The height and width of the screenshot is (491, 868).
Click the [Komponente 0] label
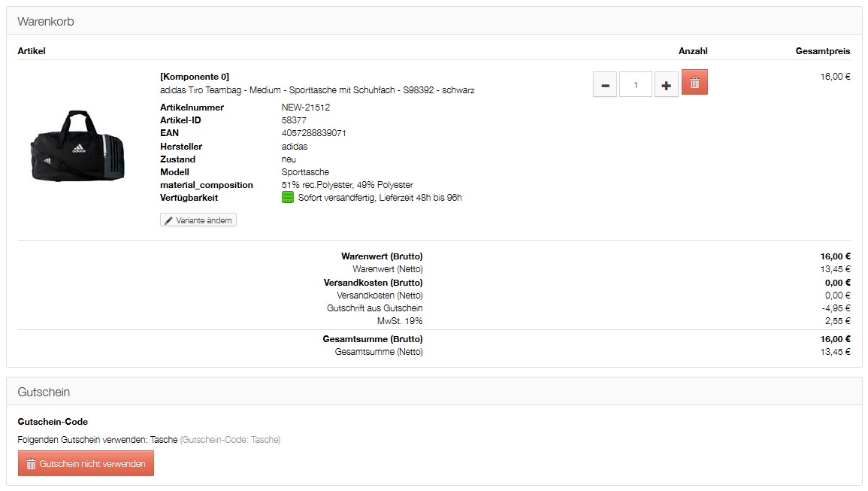pos(195,77)
